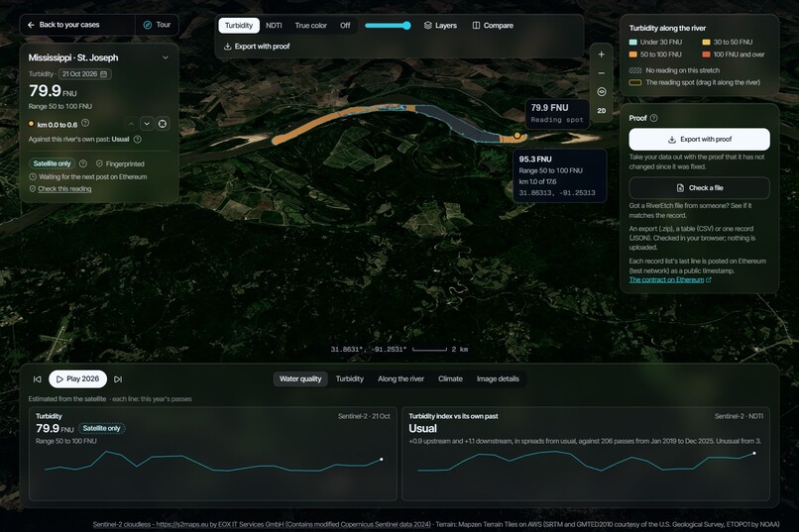Zoom out the map with minus button

(x=602, y=73)
